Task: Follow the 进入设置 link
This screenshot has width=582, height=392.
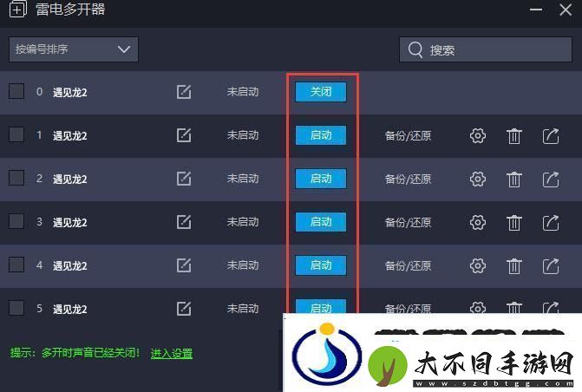Action: pyautogui.click(x=172, y=353)
